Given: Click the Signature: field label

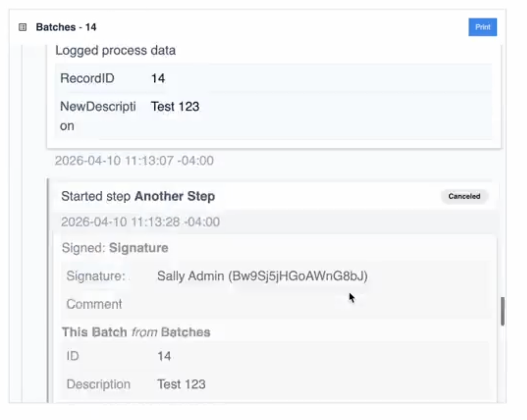Looking at the screenshot, I should (96, 276).
